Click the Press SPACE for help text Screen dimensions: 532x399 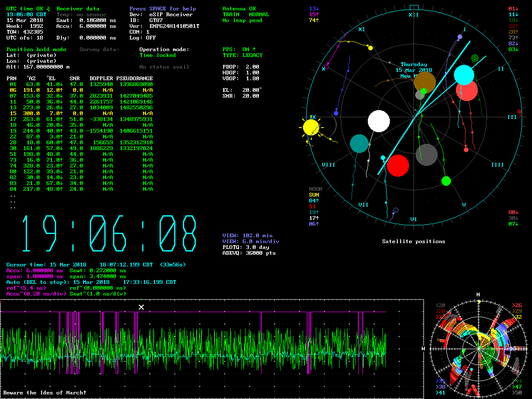[x=163, y=9]
